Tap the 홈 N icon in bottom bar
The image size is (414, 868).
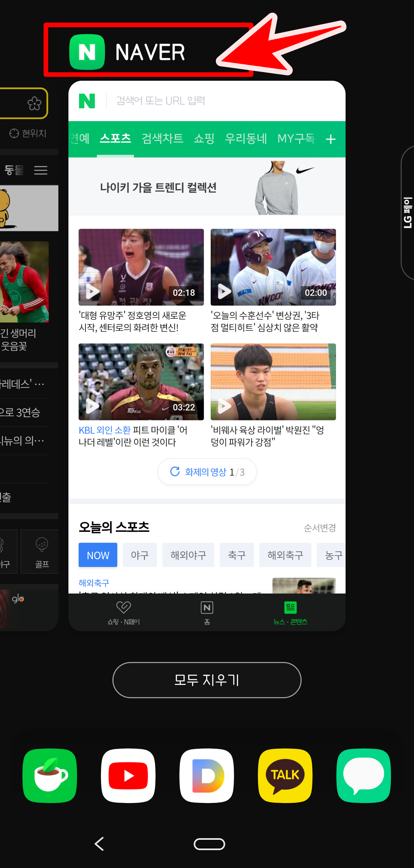click(207, 607)
